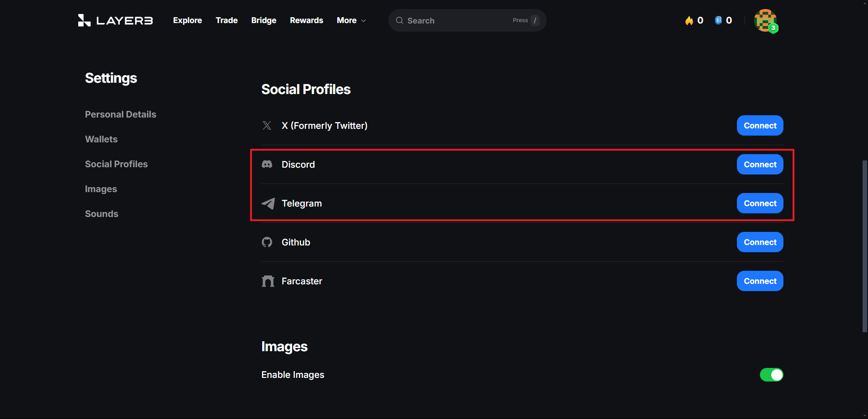Select Social Profiles in settings sidebar

(116, 164)
